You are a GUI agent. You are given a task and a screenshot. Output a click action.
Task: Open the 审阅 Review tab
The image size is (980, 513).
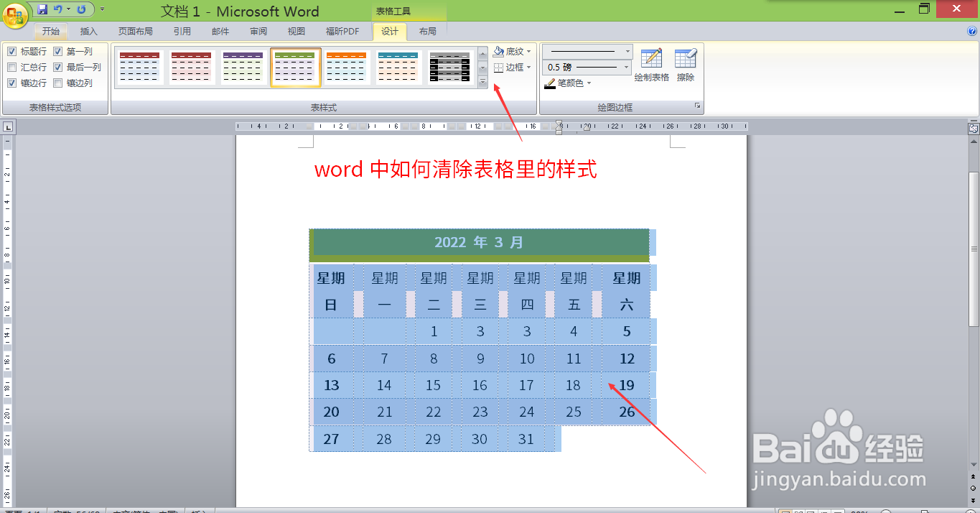click(258, 32)
